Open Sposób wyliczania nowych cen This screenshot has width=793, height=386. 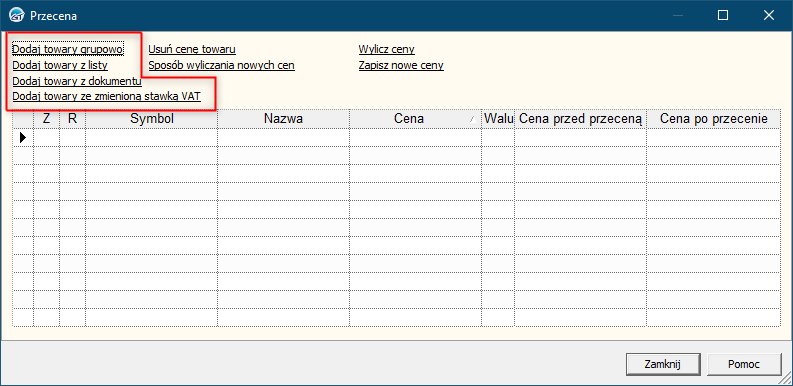[x=222, y=65]
